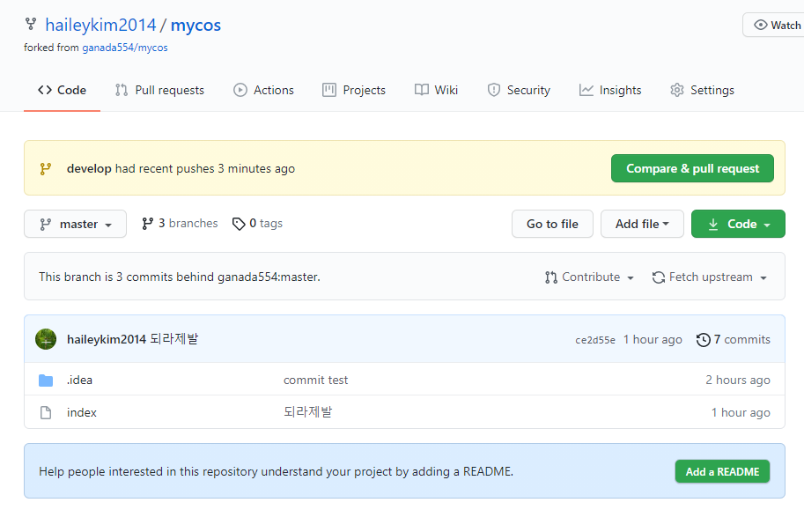
Task: Open the 되라제발 commit message in index row
Action: coord(307,412)
